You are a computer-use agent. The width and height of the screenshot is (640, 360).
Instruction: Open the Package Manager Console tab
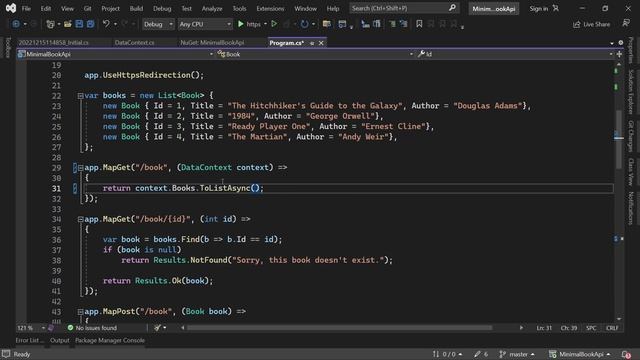click(x=110, y=340)
